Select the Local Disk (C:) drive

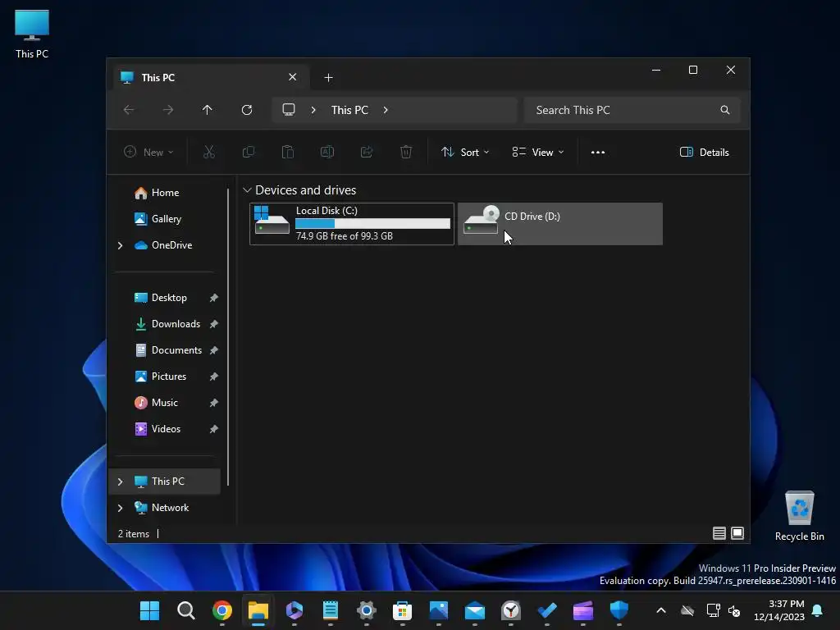pyautogui.click(x=352, y=224)
